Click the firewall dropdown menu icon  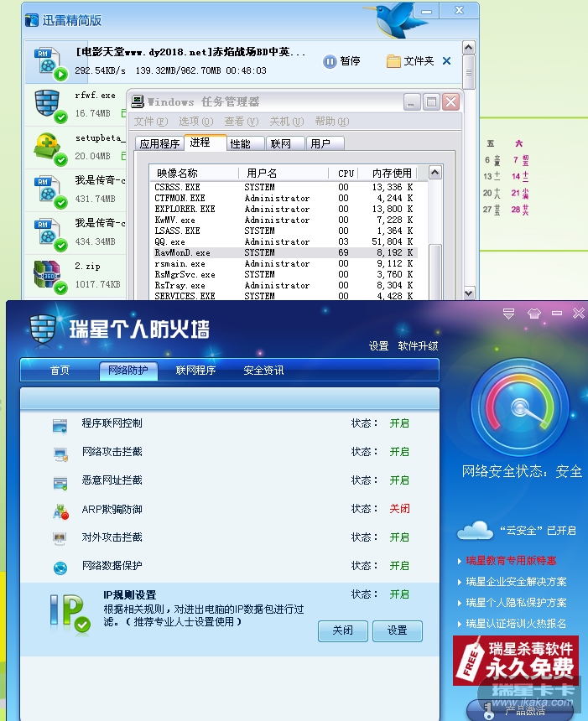tap(508, 314)
